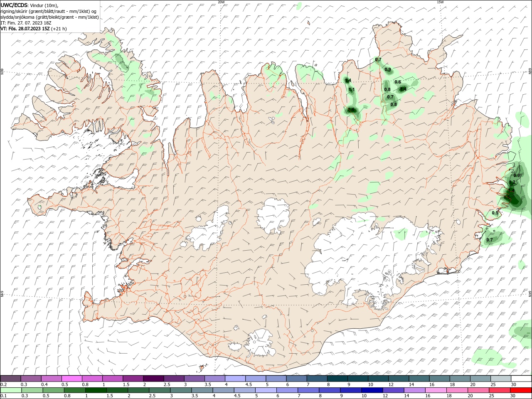Pick the bright red 30 swatch in the rain legend

tap(520, 390)
